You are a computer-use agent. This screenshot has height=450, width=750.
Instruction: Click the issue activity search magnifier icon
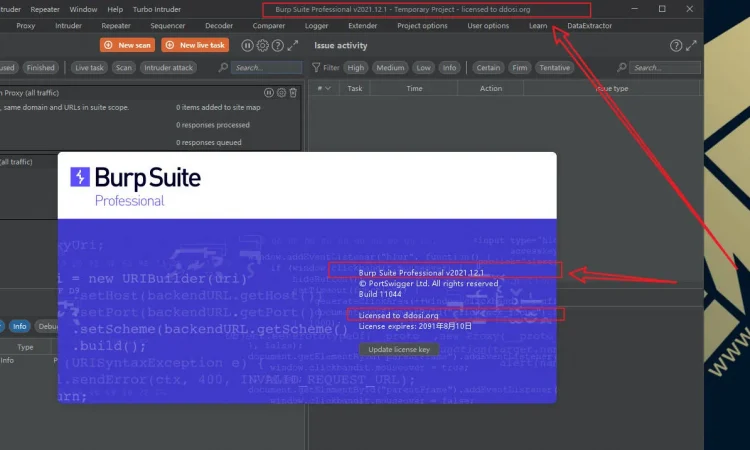tap(621, 67)
